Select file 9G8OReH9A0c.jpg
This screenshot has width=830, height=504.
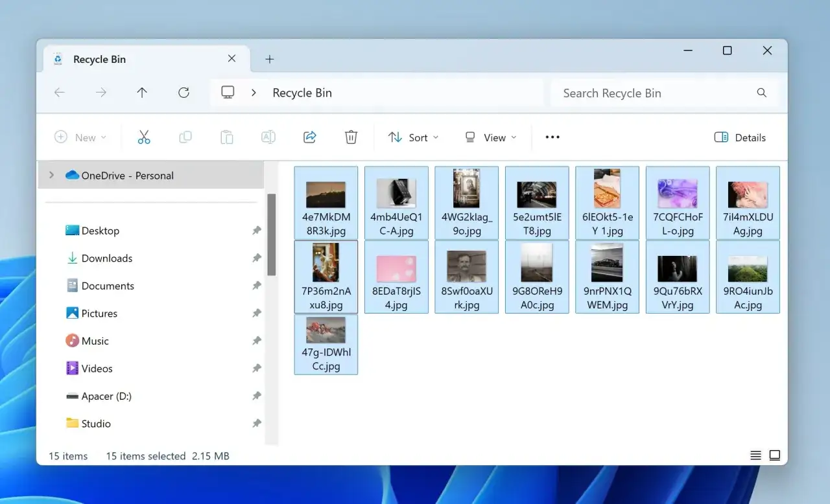[x=537, y=277]
